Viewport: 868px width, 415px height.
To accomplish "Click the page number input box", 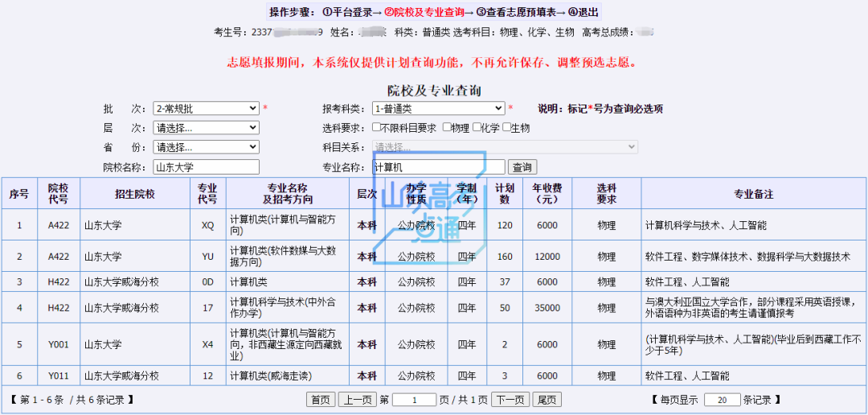I will (x=413, y=400).
